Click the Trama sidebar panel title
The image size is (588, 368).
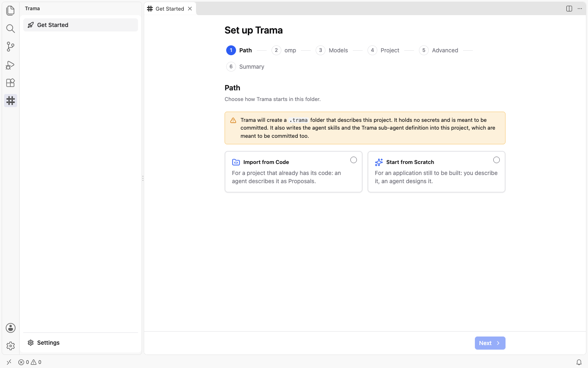click(32, 9)
